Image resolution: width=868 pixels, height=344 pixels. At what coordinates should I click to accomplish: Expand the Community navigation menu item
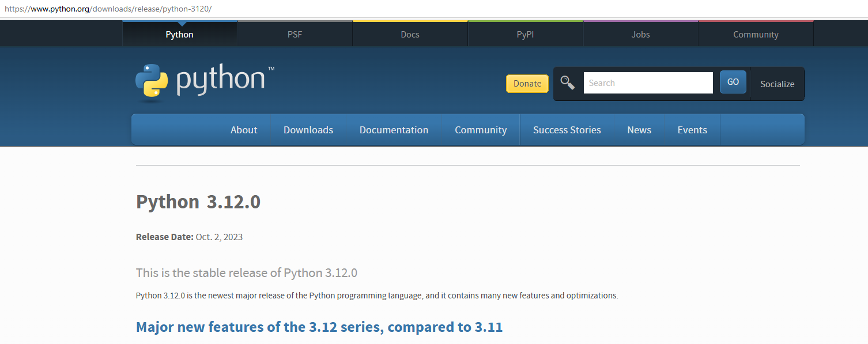point(481,130)
